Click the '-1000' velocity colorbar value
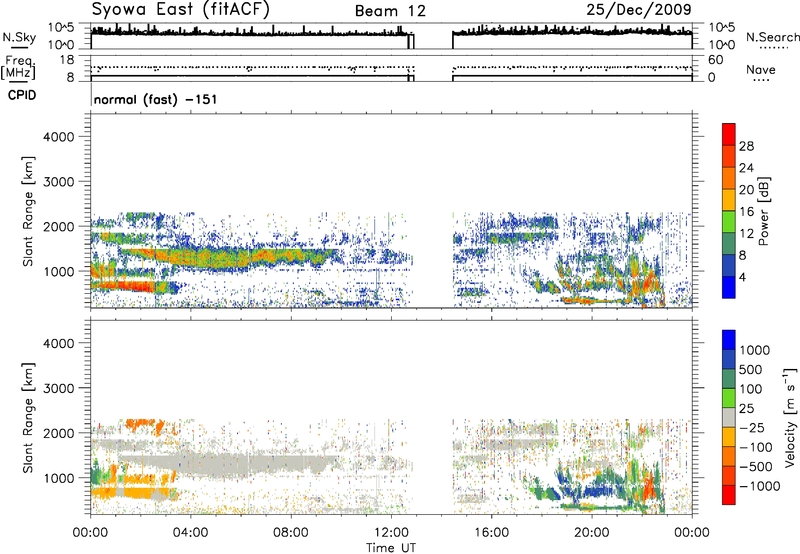The width and height of the screenshot is (800, 554). coord(760,486)
